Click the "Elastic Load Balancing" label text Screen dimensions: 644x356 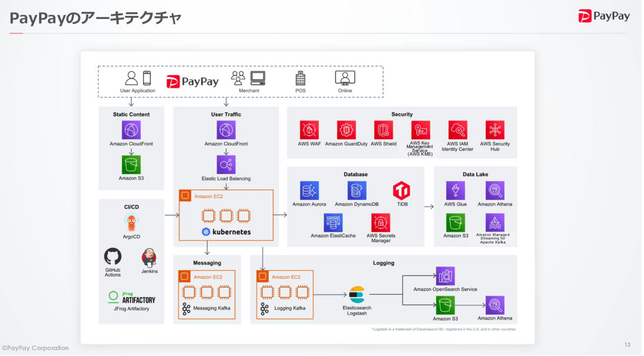226,179
